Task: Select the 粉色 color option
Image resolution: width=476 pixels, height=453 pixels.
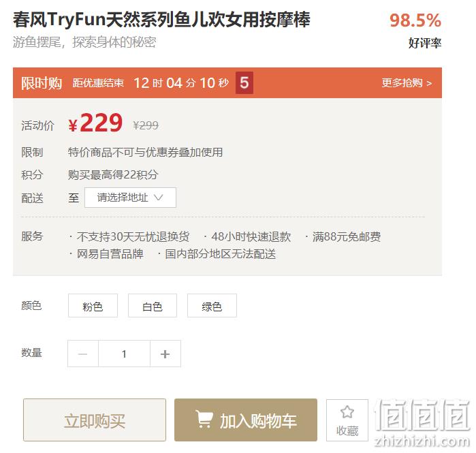Action: click(93, 306)
